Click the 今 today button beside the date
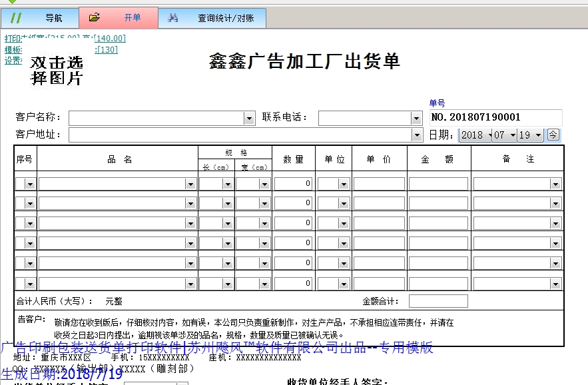This screenshot has width=588, height=385. 553,135
